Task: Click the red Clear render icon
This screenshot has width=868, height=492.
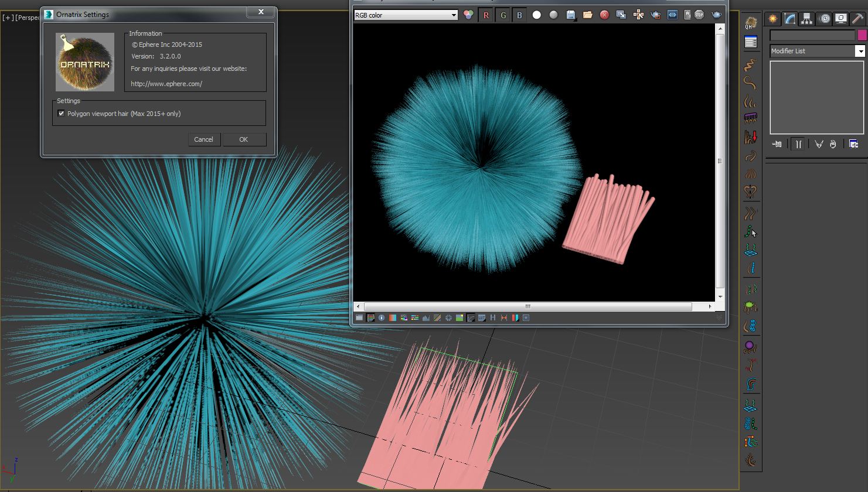Action: tap(604, 15)
